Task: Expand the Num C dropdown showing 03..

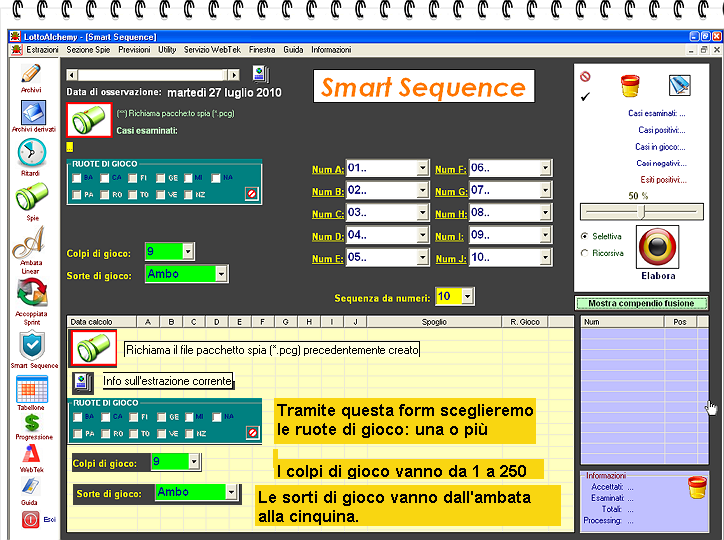Action: point(422,212)
